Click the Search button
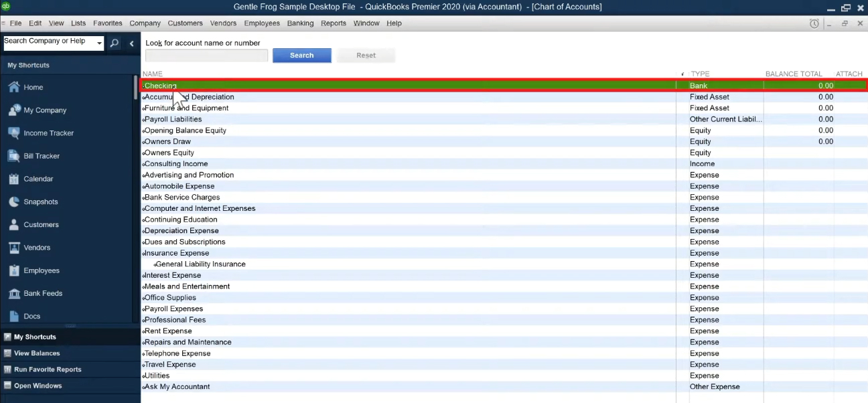 coord(301,56)
